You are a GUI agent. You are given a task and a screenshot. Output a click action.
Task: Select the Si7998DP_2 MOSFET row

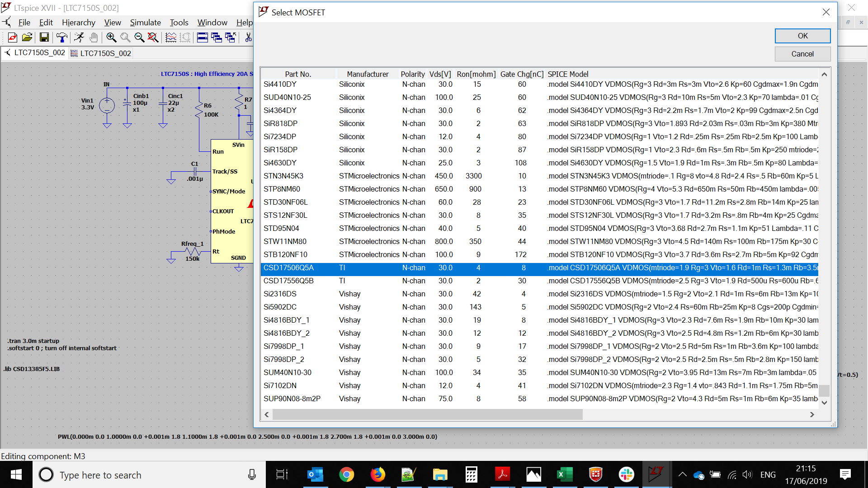coord(540,360)
